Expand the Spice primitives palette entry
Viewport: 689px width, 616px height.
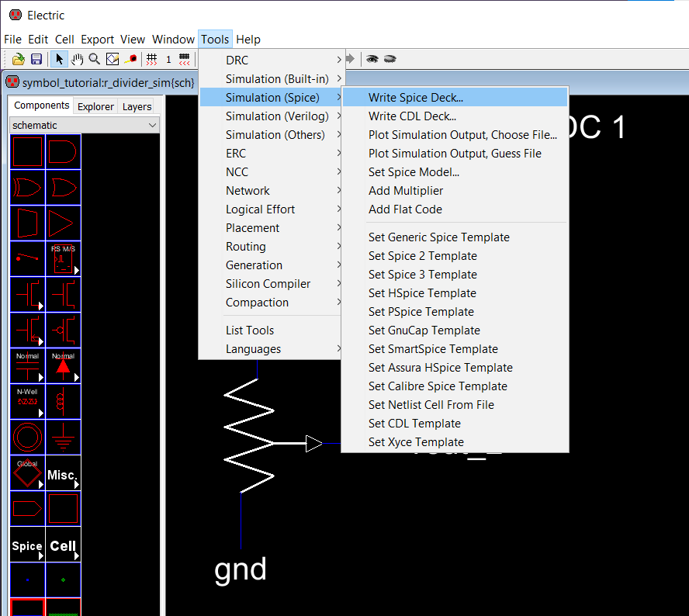(27, 546)
